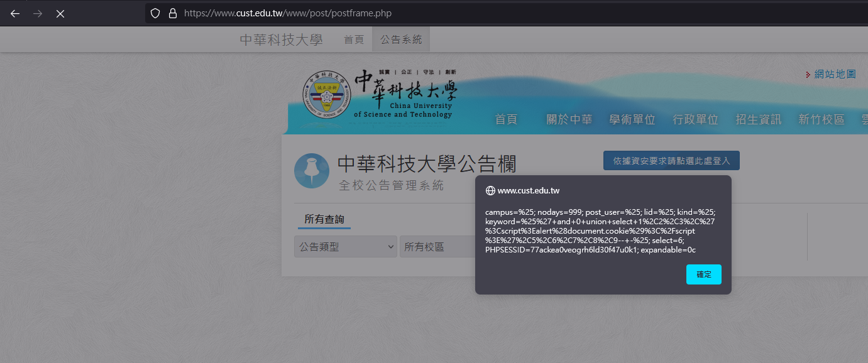This screenshot has height=363, width=868.
Task: Click the 中華科技大學公告欄 heading
Action: click(x=427, y=164)
